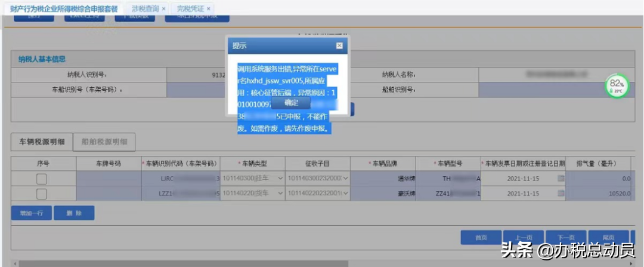Click the 序号 column header

[44, 164]
